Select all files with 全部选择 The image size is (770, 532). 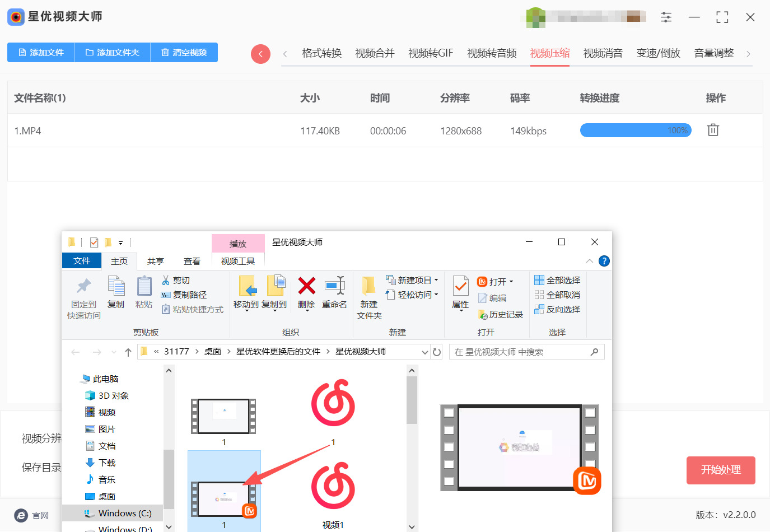[557, 279]
